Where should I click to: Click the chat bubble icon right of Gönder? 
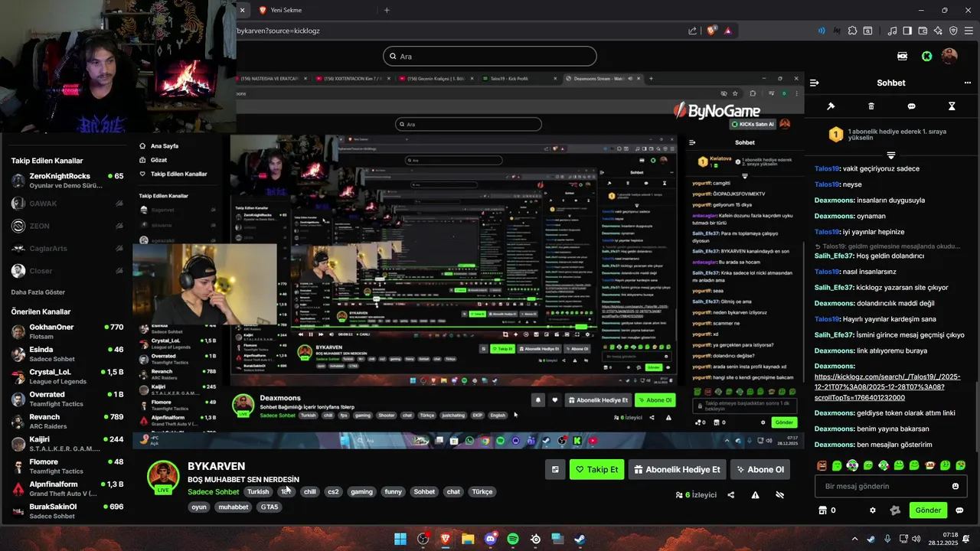click(959, 510)
